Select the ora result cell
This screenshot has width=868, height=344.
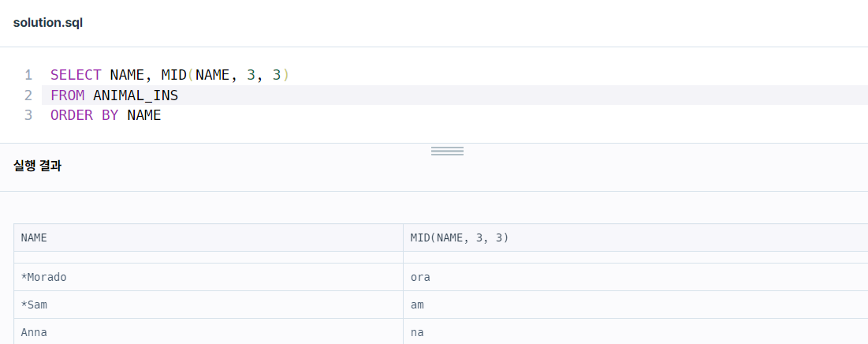pyautogui.click(x=635, y=277)
